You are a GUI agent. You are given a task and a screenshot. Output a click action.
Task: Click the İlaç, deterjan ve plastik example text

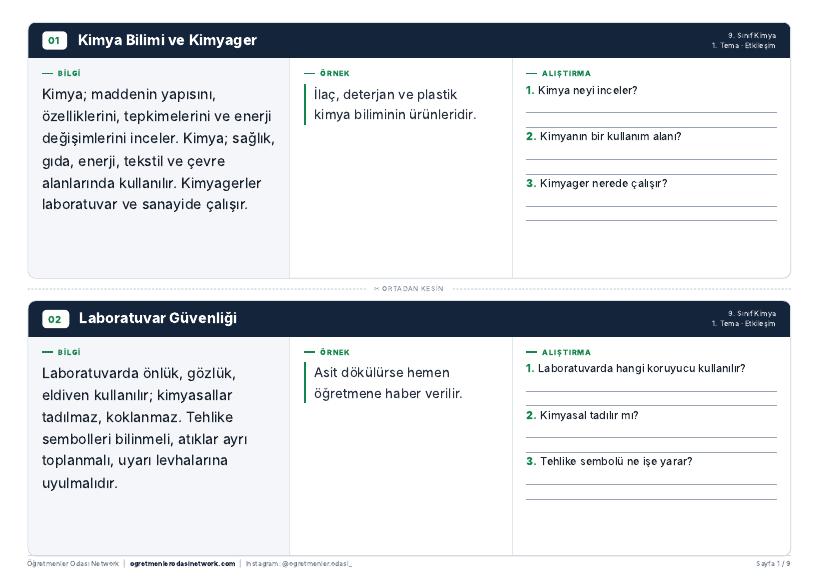coord(395,104)
